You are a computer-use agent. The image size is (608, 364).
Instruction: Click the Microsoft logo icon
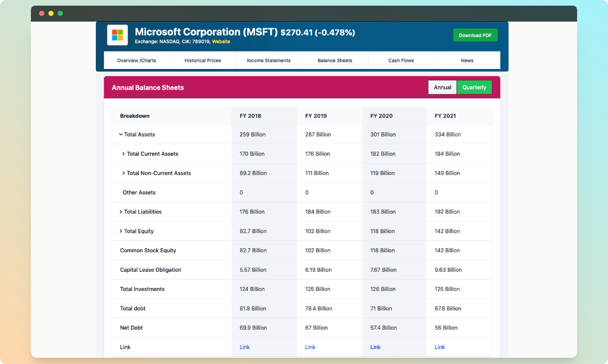click(117, 35)
